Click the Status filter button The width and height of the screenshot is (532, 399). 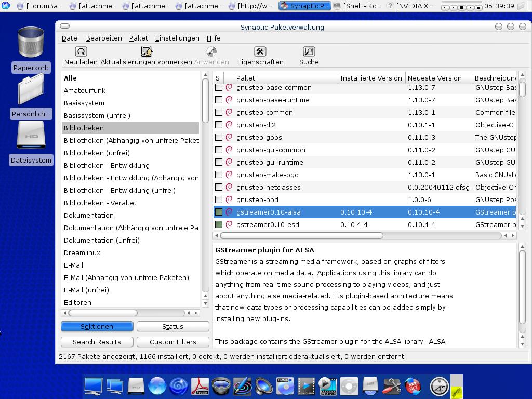click(x=172, y=326)
